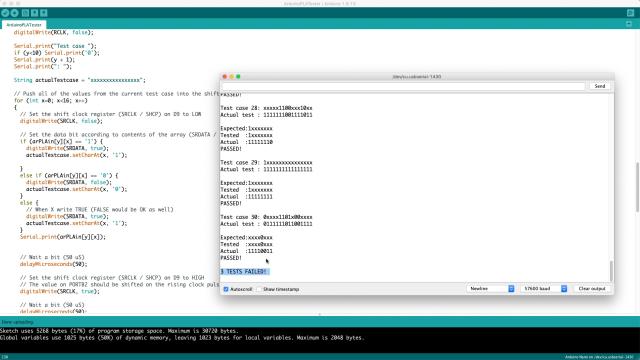Click the Verify sketch checkmark icon
Screen dimensions: 640x360
(x=5, y=13)
